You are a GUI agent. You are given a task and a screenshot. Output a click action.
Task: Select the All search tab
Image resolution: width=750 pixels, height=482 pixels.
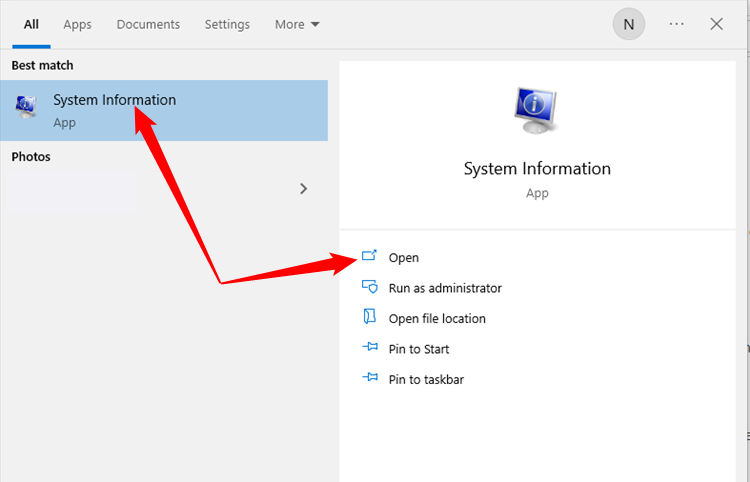(x=31, y=24)
